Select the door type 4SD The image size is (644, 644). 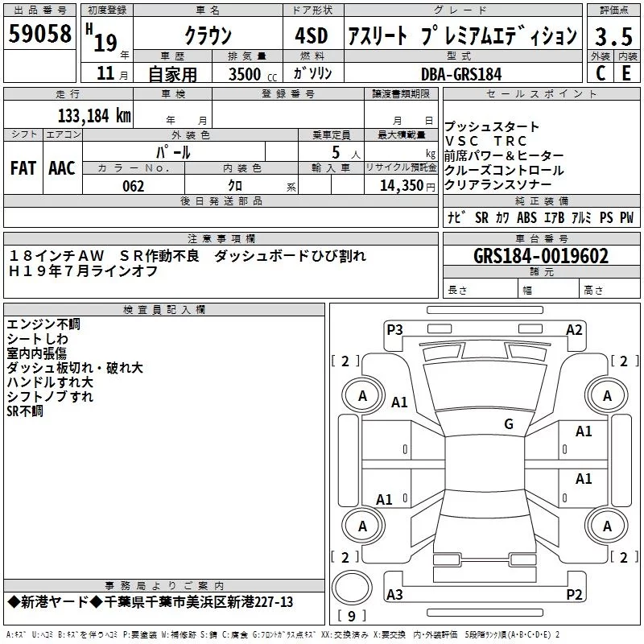(312, 35)
